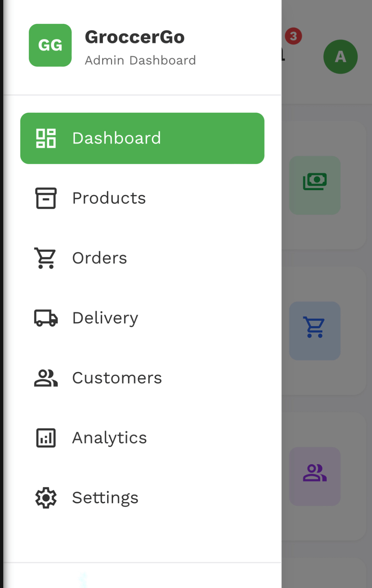Select the Delivery truck icon
Viewport: 372px width, 588px height.
tap(46, 318)
